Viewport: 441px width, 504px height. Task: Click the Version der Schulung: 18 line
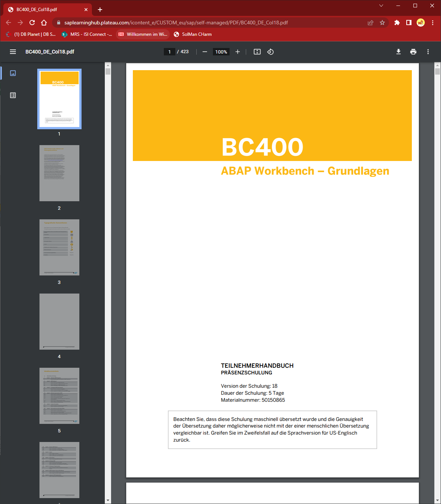tap(249, 386)
